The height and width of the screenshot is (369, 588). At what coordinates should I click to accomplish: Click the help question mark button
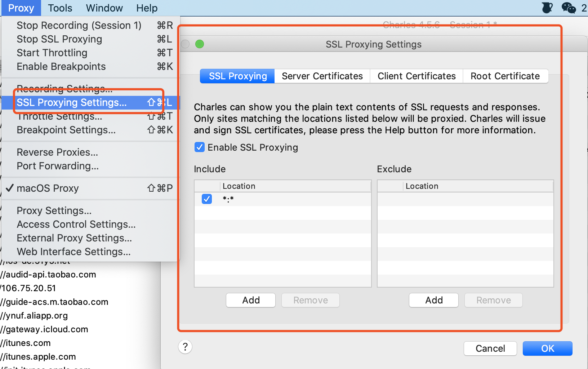tap(185, 347)
